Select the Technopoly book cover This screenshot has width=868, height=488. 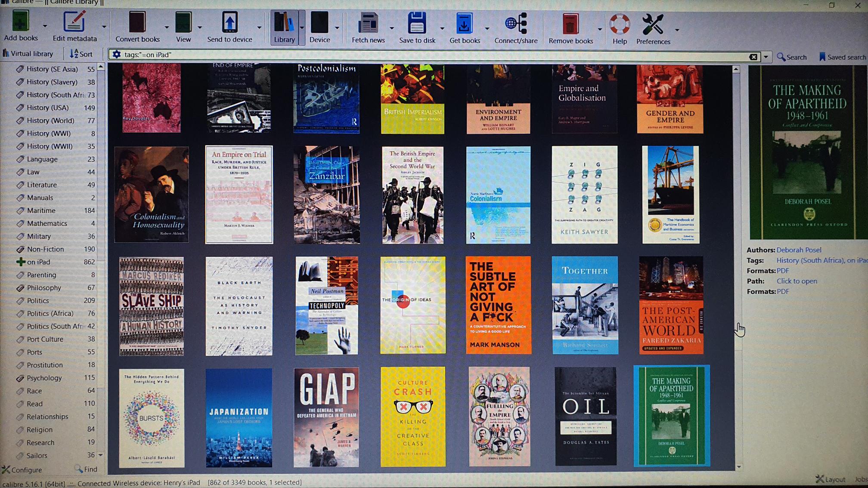[x=326, y=306]
